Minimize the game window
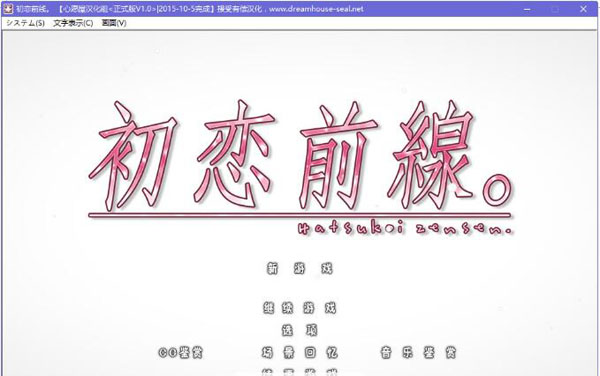This screenshot has width=600, height=376. tap(527, 9)
